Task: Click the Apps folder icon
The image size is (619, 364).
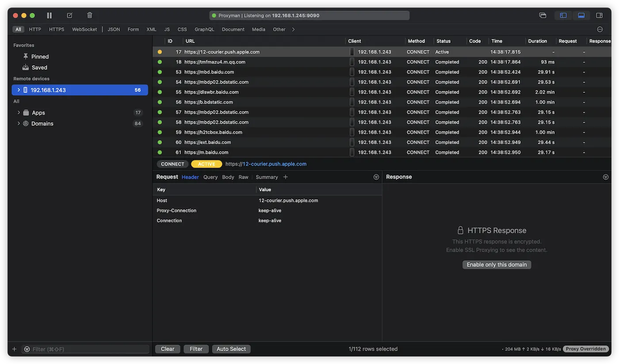Action: (x=26, y=113)
